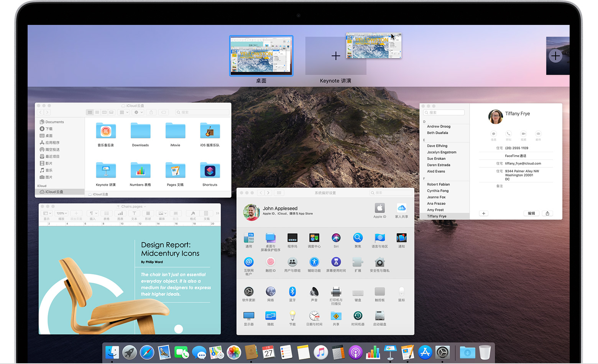The height and width of the screenshot is (364, 598).
Task: Switch Finder to icon view
Action: [x=90, y=112]
